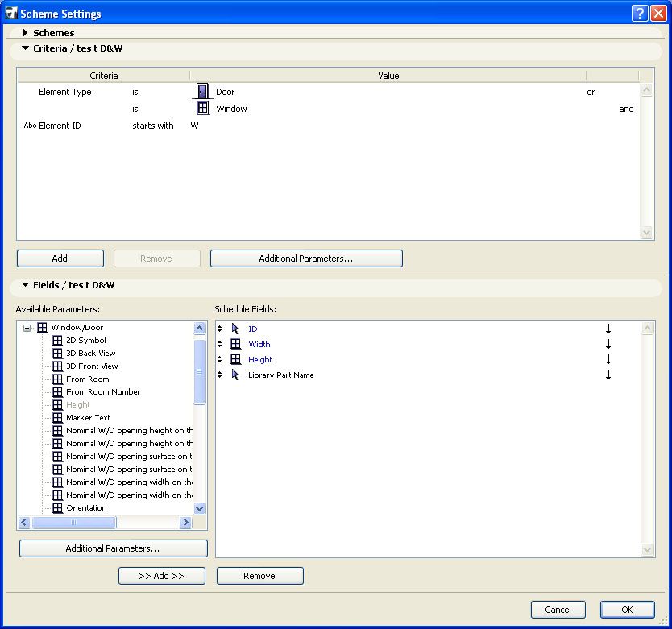Click the Available Parameters horizontal scrollbar thumb
Viewport: 672px width, 629px height.
[x=74, y=522]
